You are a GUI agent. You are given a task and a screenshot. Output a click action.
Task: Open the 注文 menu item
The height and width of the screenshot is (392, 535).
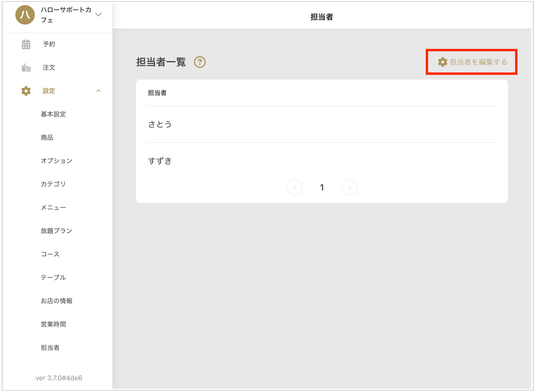[x=49, y=67]
